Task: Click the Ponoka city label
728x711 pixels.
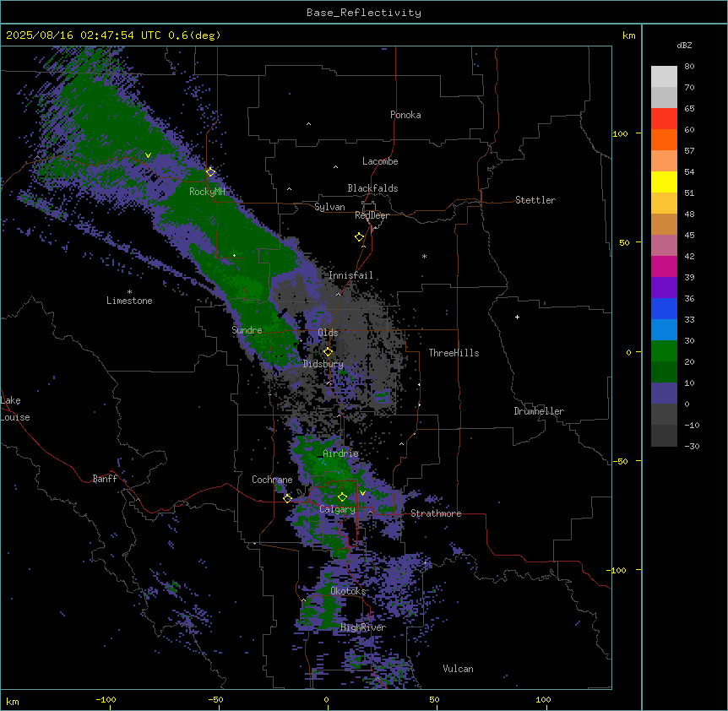Action: pos(405,115)
